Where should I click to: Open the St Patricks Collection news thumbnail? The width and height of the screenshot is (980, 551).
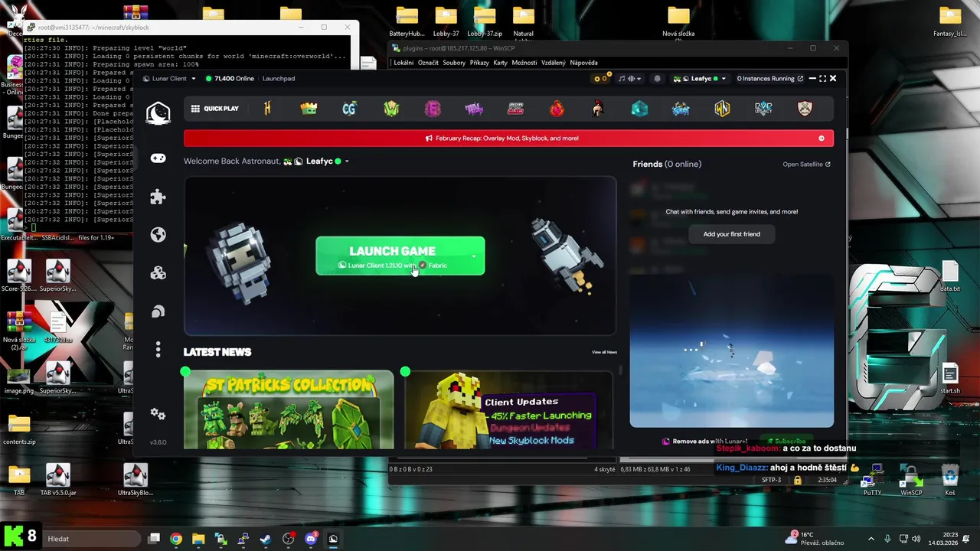pos(289,409)
